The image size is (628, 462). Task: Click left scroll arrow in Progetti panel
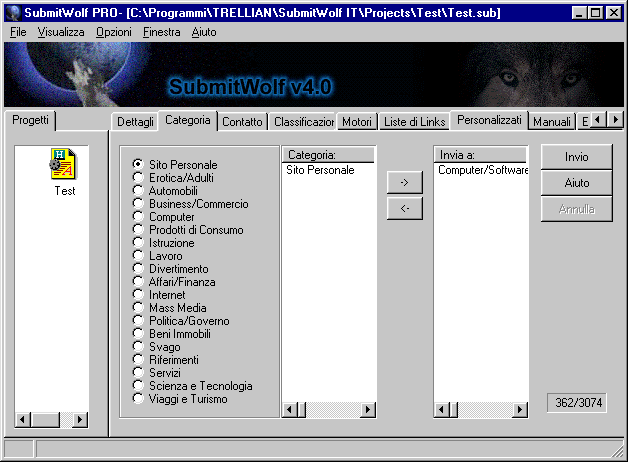click(x=23, y=420)
